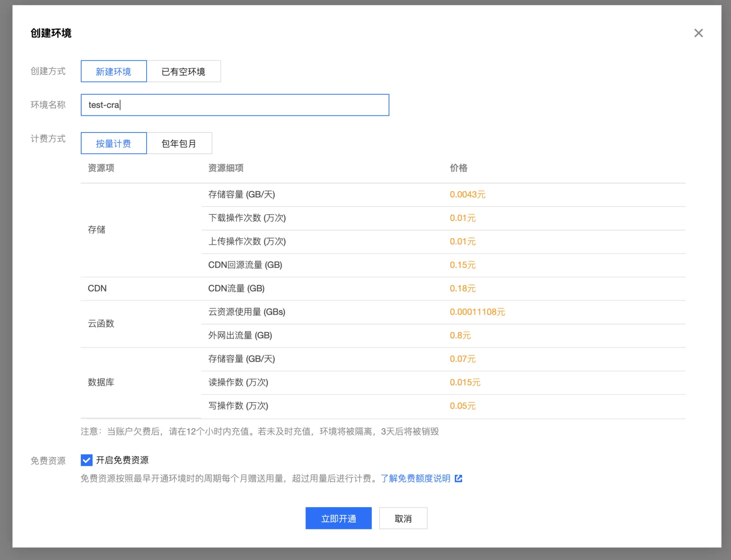Click the 数据库 resource category cell
Viewport: 731px width, 560px height.
click(x=141, y=382)
